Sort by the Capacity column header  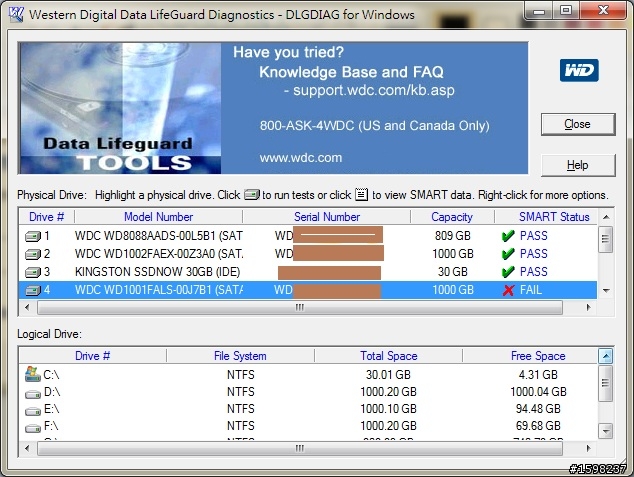[x=452, y=217]
